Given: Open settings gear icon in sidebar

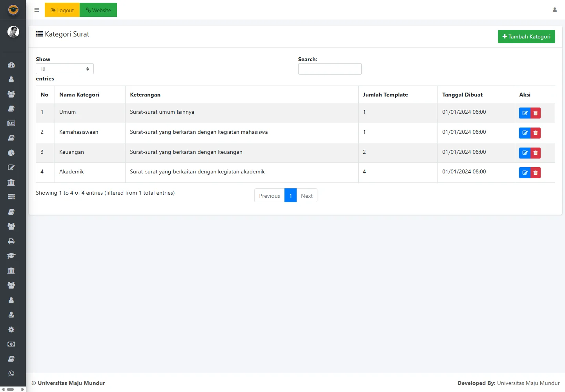Looking at the screenshot, I should click(11, 330).
